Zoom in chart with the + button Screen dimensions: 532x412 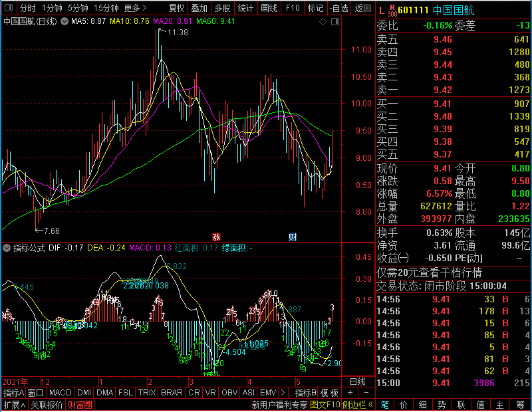tap(350, 393)
